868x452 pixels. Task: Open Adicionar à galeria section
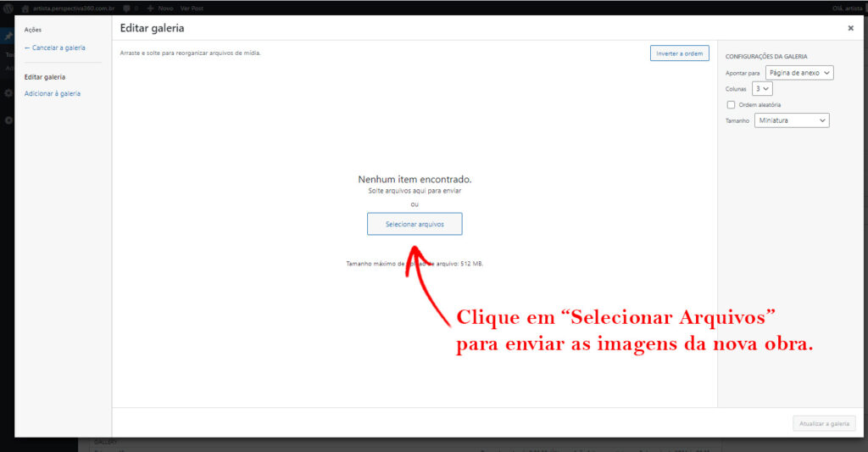click(x=52, y=93)
